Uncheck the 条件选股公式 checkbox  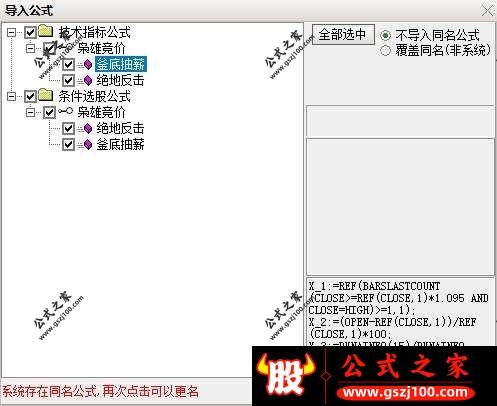pyautogui.click(x=31, y=97)
